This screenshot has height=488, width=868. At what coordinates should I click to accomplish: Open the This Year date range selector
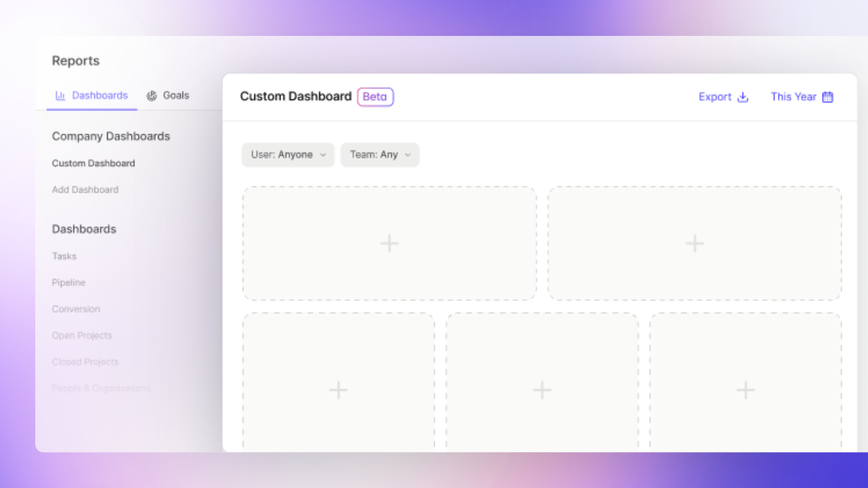(x=793, y=97)
